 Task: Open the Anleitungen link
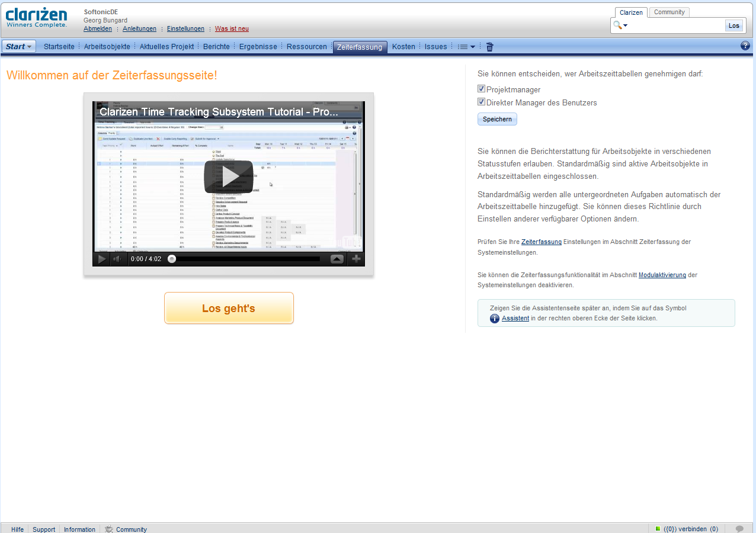(140, 28)
